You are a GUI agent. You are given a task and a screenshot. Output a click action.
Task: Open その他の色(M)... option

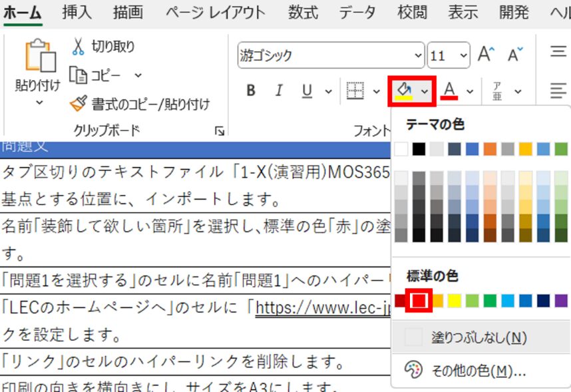(x=480, y=371)
